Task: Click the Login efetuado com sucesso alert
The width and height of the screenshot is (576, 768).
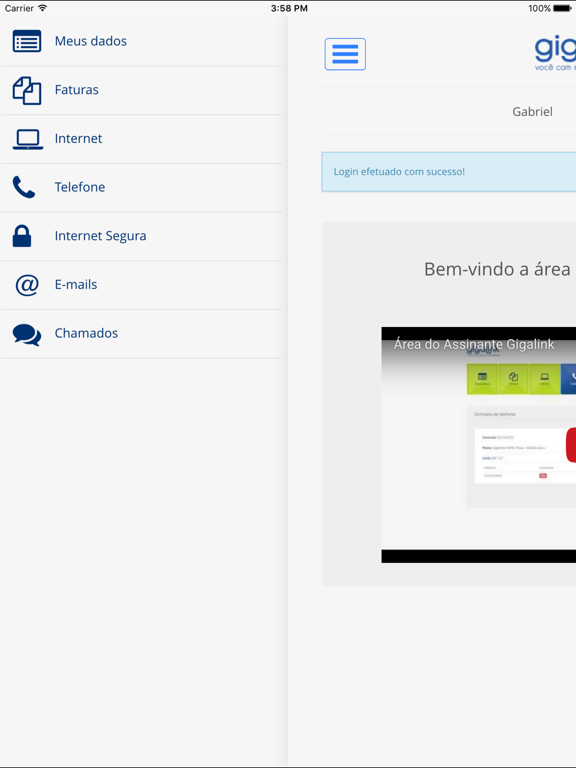Action: (x=449, y=172)
